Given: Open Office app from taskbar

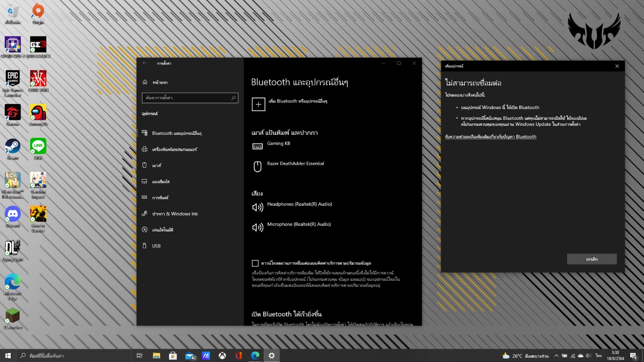Looking at the screenshot, I should point(239,356).
